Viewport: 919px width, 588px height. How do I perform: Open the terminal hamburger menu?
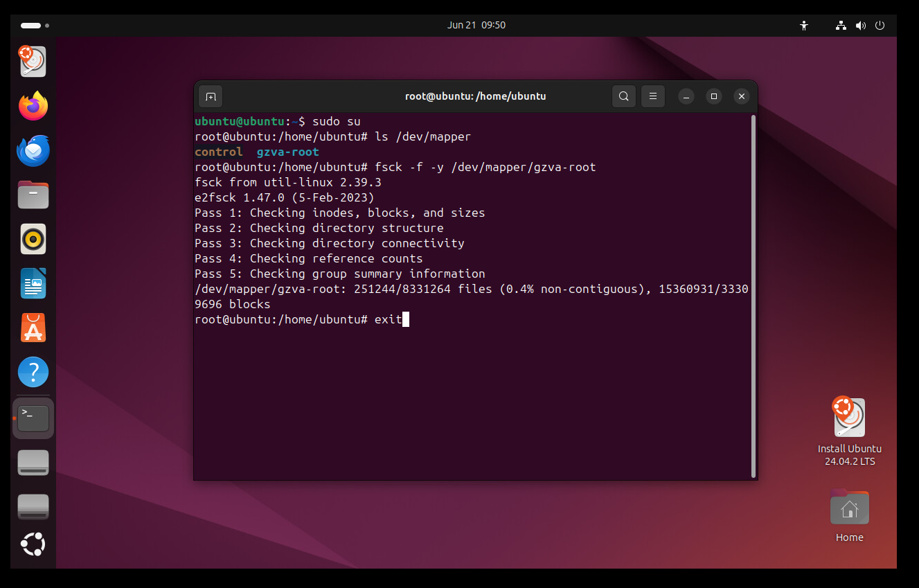pos(652,96)
